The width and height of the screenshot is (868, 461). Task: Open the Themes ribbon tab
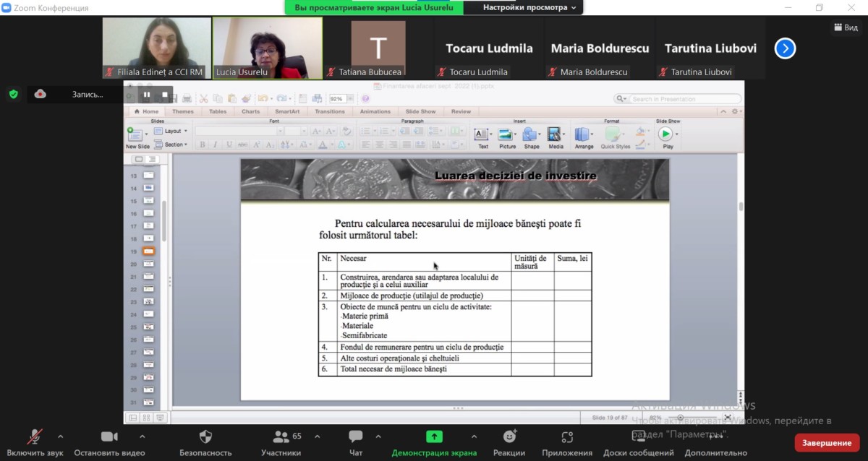click(183, 112)
